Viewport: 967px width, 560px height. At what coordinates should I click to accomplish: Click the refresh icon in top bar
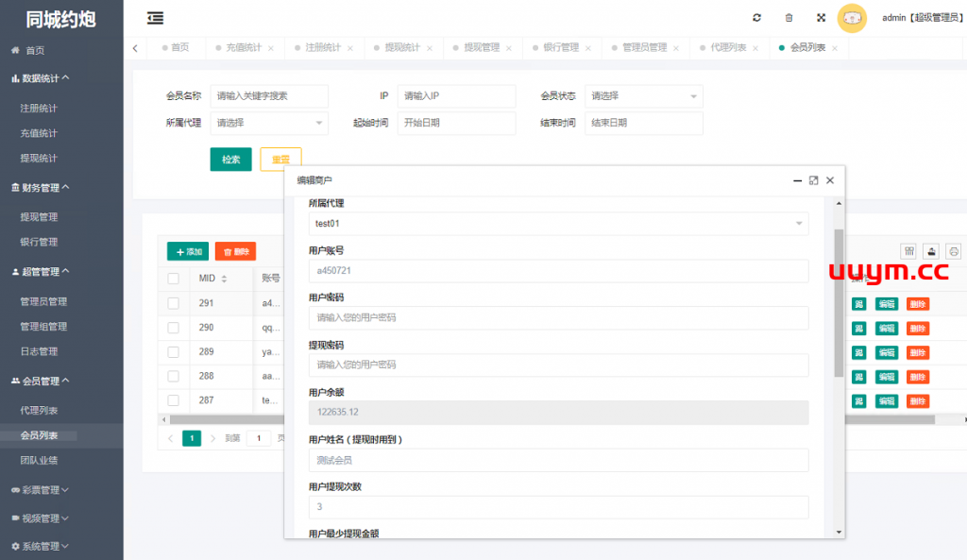(x=756, y=18)
